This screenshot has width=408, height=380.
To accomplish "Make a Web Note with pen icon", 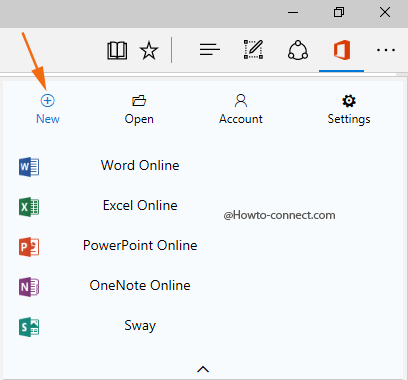I will [x=253, y=50].
